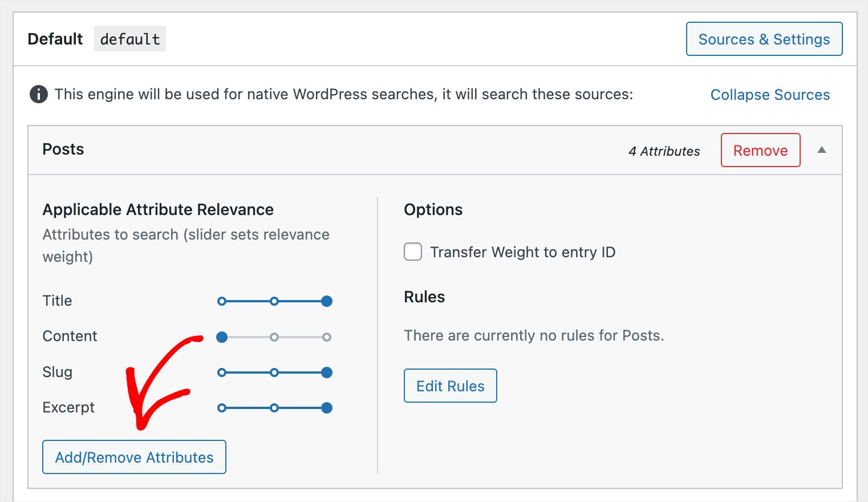Screen dimensions: 868x502
Task: Set Content relevance slider to middle stop
Action: tap(274, 337)
